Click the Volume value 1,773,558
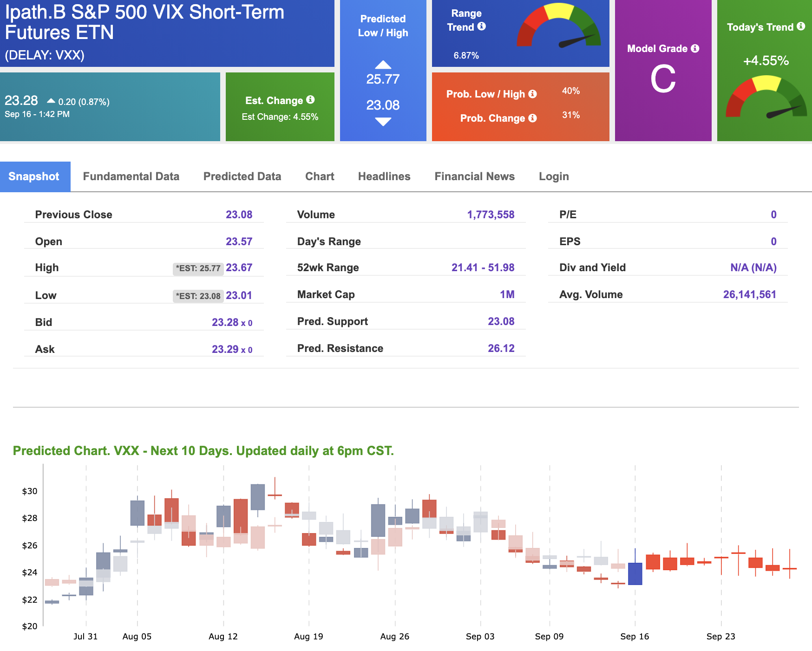 click(491, 215)
